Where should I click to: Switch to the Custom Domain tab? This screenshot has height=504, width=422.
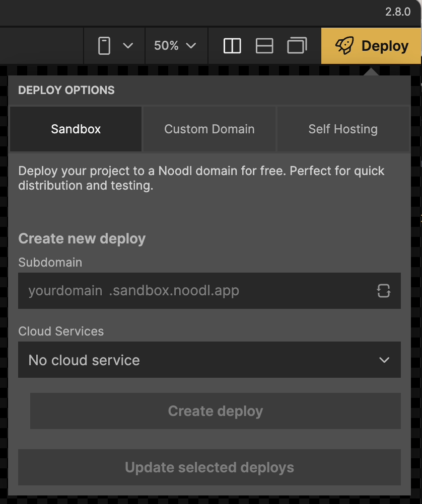(209, 129)
